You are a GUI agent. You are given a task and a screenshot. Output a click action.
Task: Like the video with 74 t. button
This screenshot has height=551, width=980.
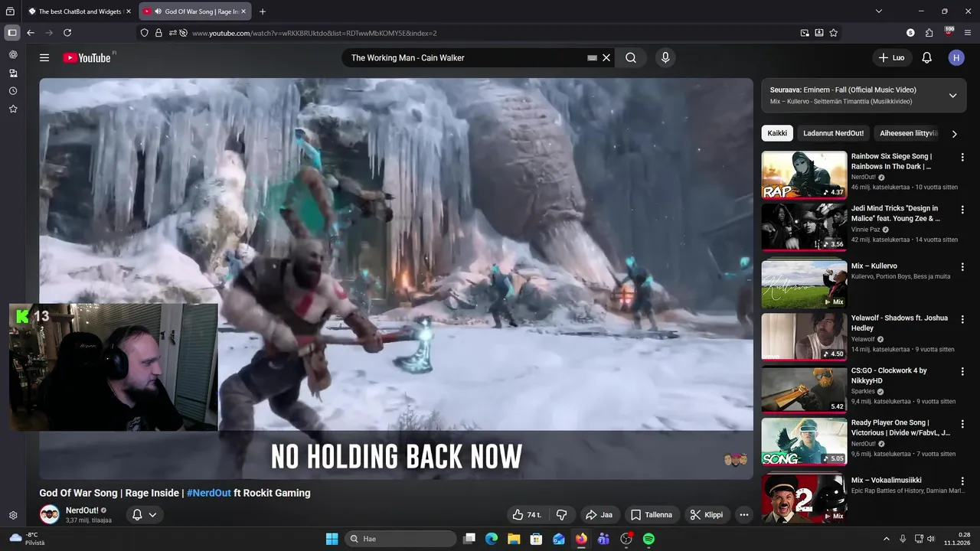pos(528,515)
